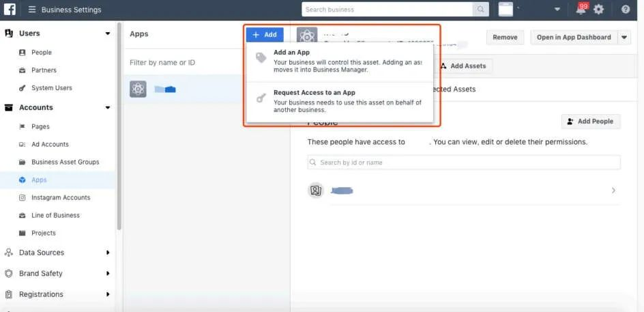Open the hamburger menu next to Business Settings
The height and width of the screenshot is (312, 644).
(x=31, y=10)
